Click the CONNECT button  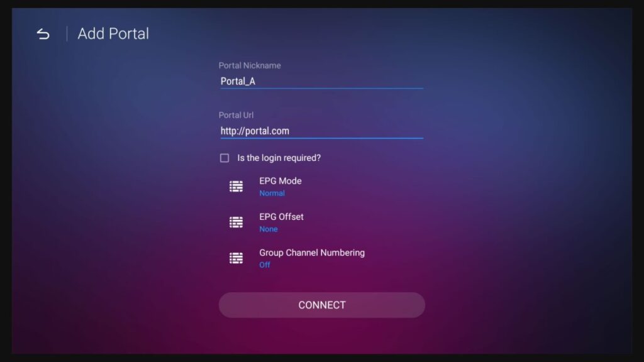coord(322,305)
